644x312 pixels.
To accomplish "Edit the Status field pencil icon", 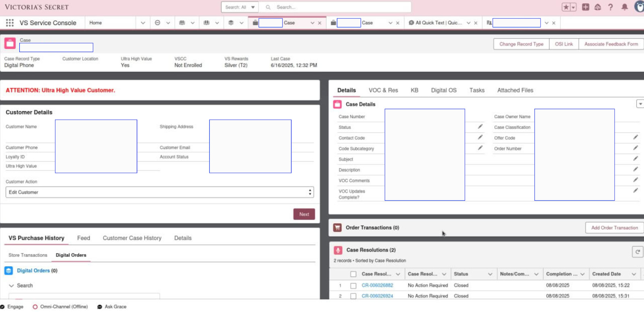I will pyautogui.click(x=480, y=127).
